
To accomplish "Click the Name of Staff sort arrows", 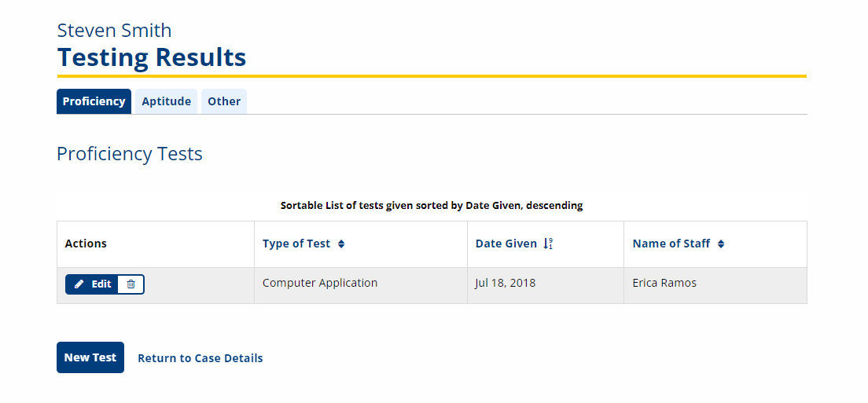I will 721,244.
